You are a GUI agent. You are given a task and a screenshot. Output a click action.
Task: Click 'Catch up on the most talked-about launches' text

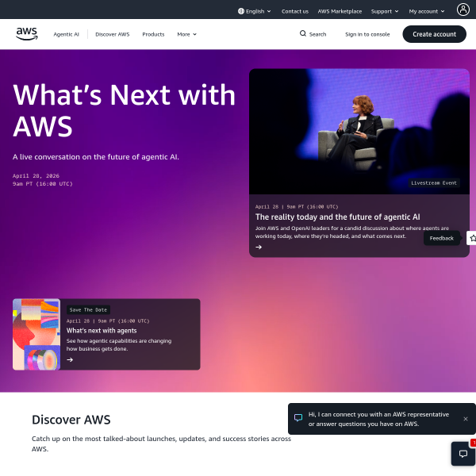pyautogui.click(x=161, y=443)
